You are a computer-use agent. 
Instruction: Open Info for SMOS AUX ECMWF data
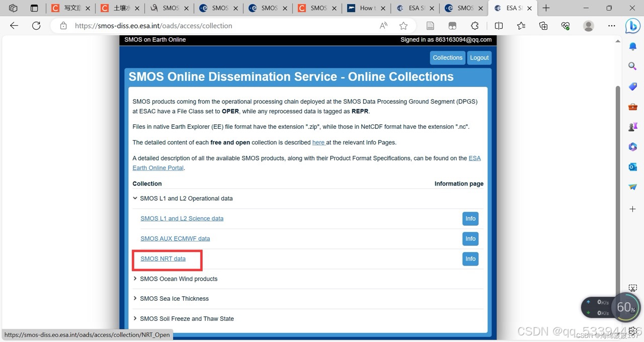pyautogui.click(x=470, y=239)
